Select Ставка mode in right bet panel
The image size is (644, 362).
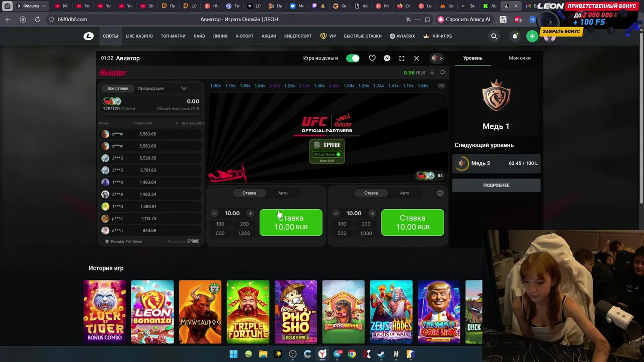(x=371, y=193)
